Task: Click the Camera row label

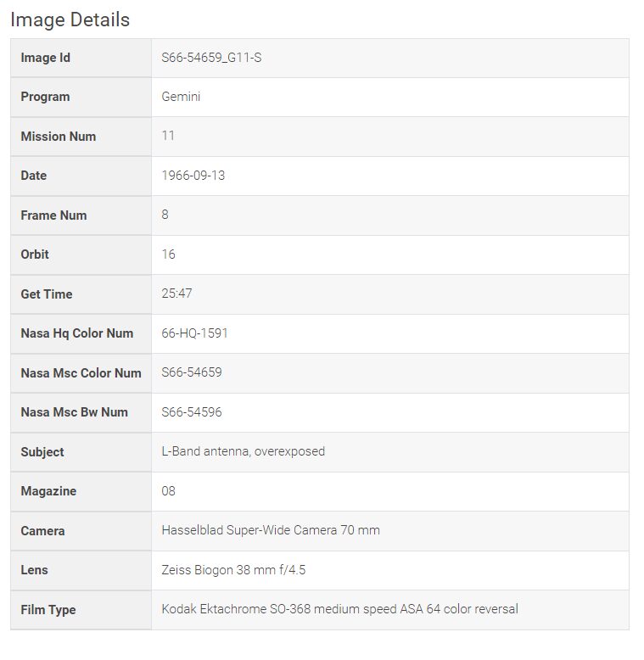Action: coord(42,531)
